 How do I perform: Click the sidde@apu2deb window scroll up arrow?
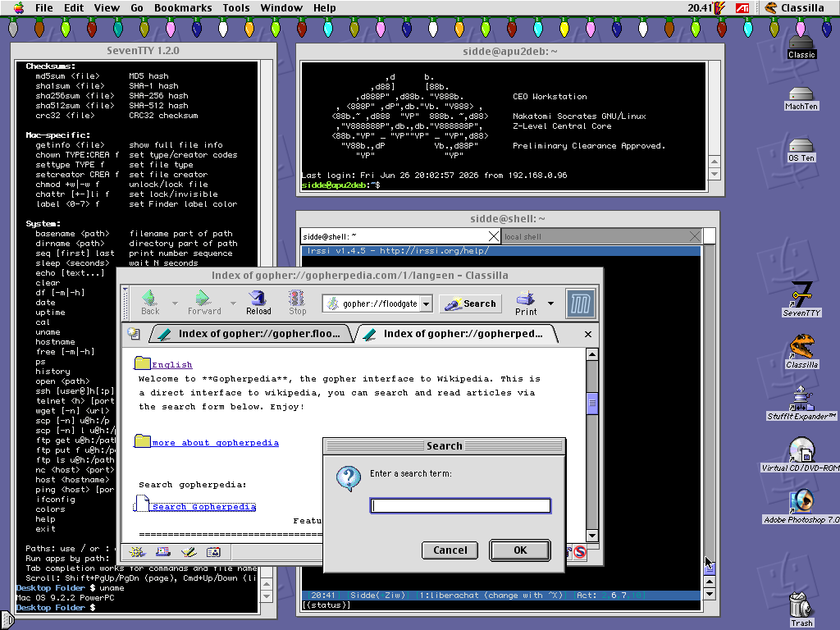[714, 162]
